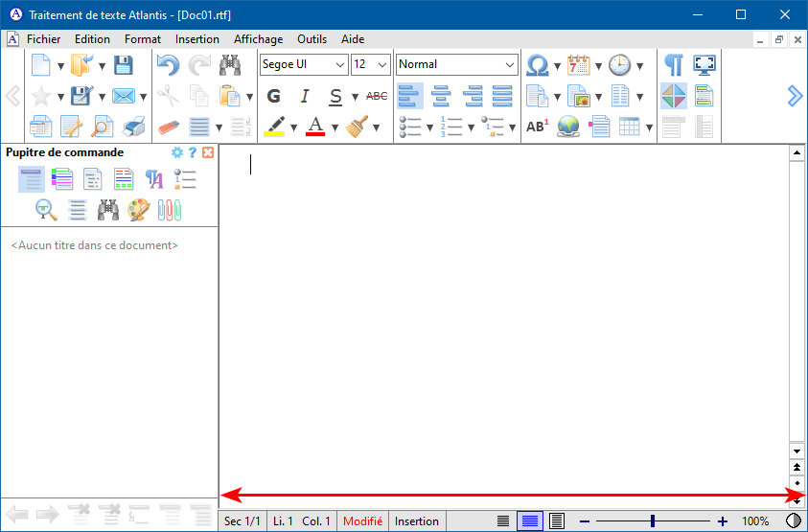Viewport: 808px width, 532px height.
Task: Insert date with calendar icon
Action: (579, 65)
